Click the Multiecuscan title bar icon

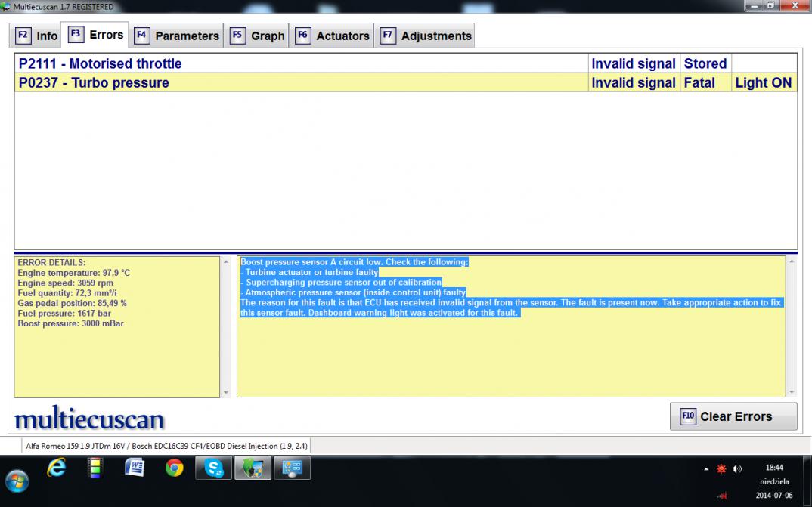pos(6,7)
